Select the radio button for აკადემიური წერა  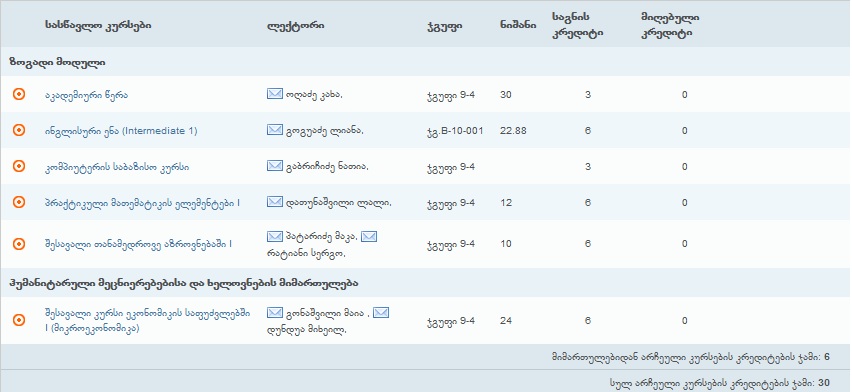19,95
